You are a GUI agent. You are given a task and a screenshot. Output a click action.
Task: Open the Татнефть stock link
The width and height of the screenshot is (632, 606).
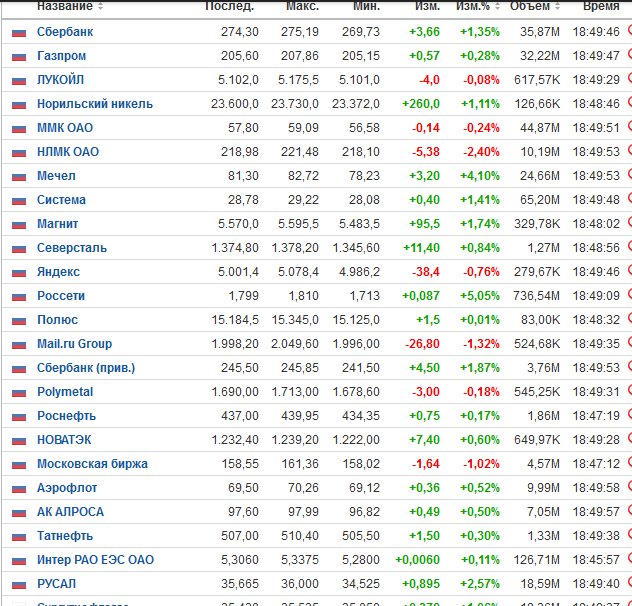[65, 536]
